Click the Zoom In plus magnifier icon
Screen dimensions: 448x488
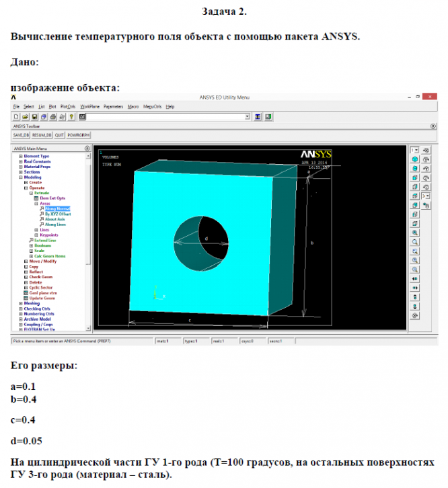click(414, 261)
